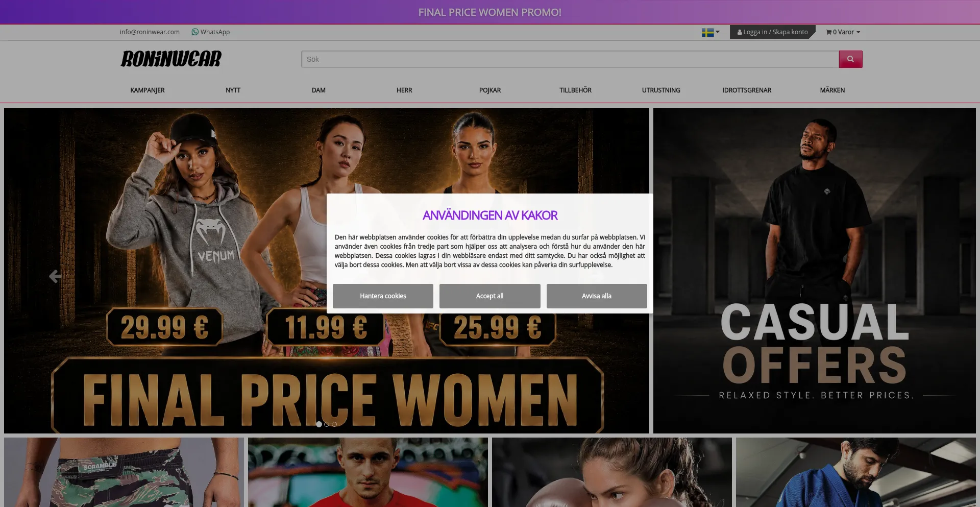Click the search magnifier button

[850, 59]
